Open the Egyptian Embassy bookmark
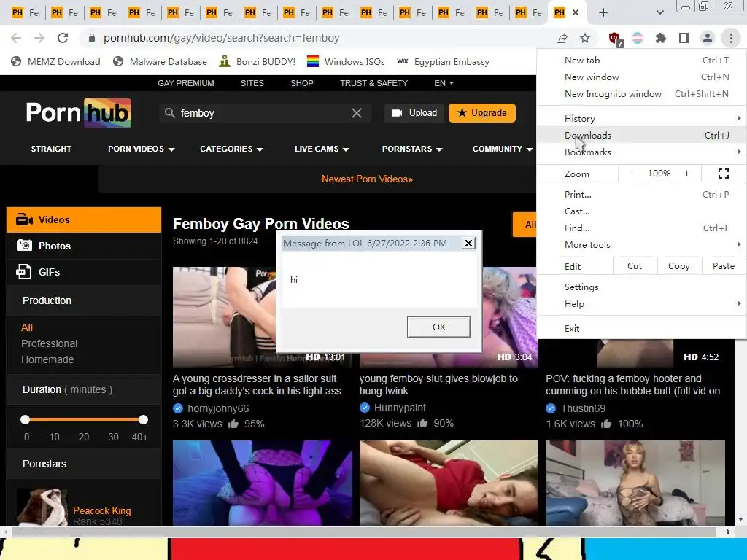Screen dimensions: 747x560 [x=443, y=61]
